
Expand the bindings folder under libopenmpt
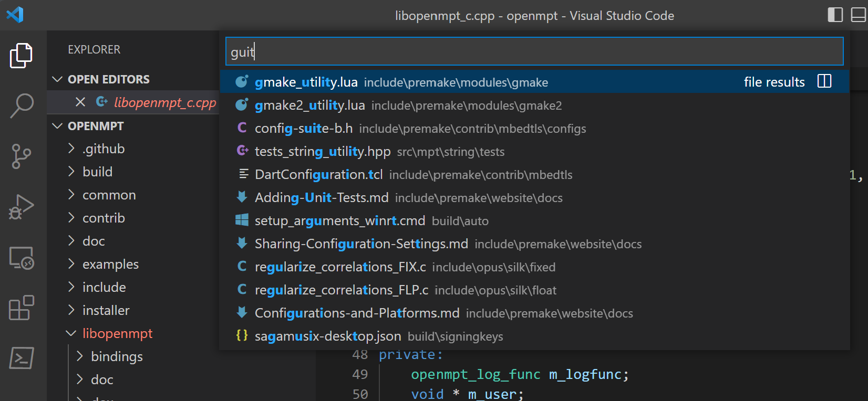pos(116,356)
